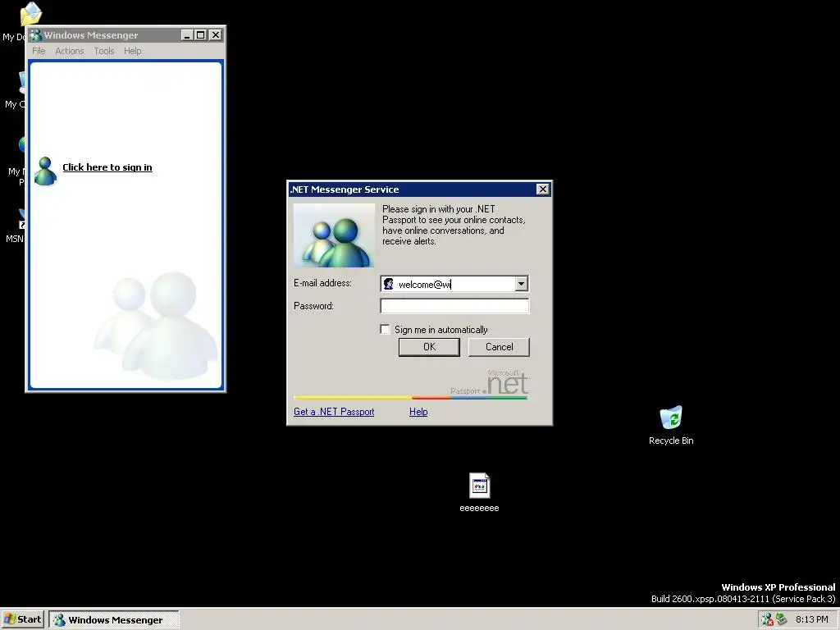Close the .NET Messenger Service dialog
The image size is (840, 630).
(x=543, y=189)
